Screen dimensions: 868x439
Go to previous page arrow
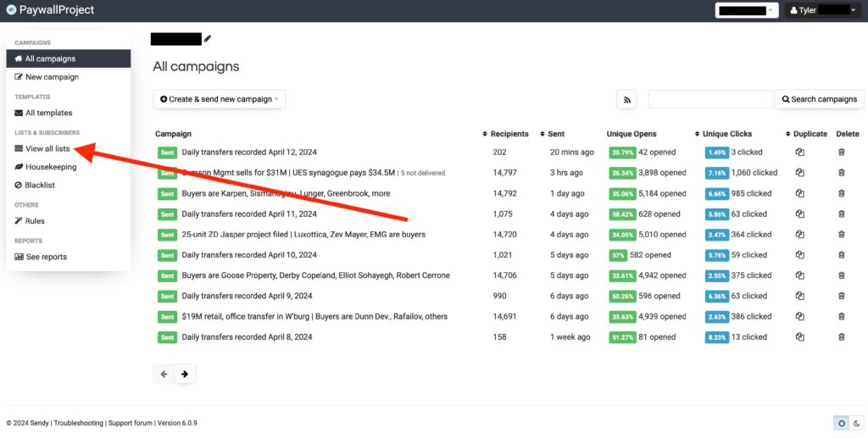point(164,374)
